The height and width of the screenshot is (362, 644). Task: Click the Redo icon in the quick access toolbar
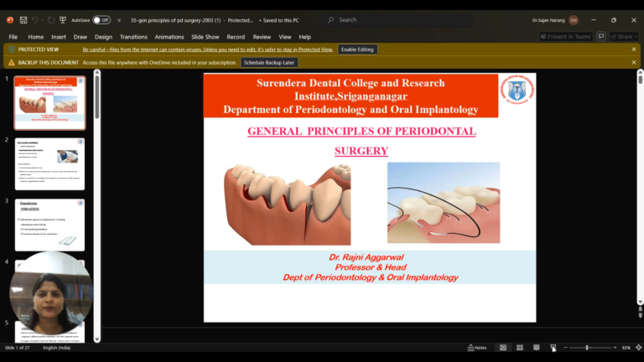click(x=51, y=20)
